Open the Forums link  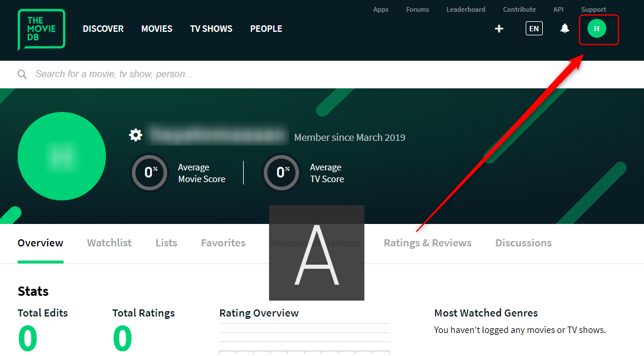(x=417, y=9)
